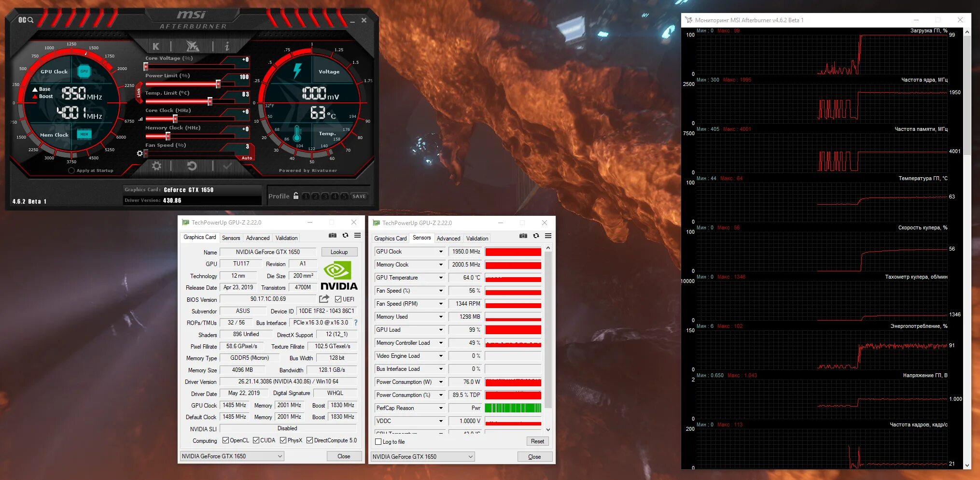The height and width of the screenshot is (480, 980).
Task: Select profile slot 5 in Afterburner
Action: (344, 197)
